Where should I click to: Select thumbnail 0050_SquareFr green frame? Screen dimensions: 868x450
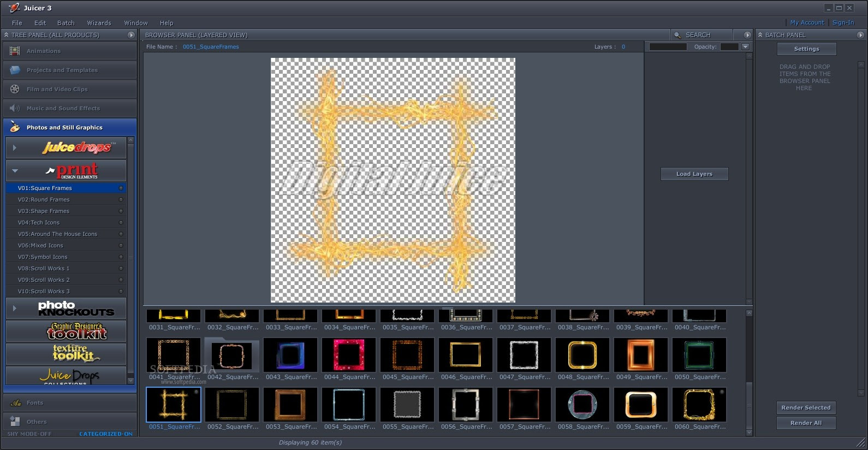tap(699, 355)
